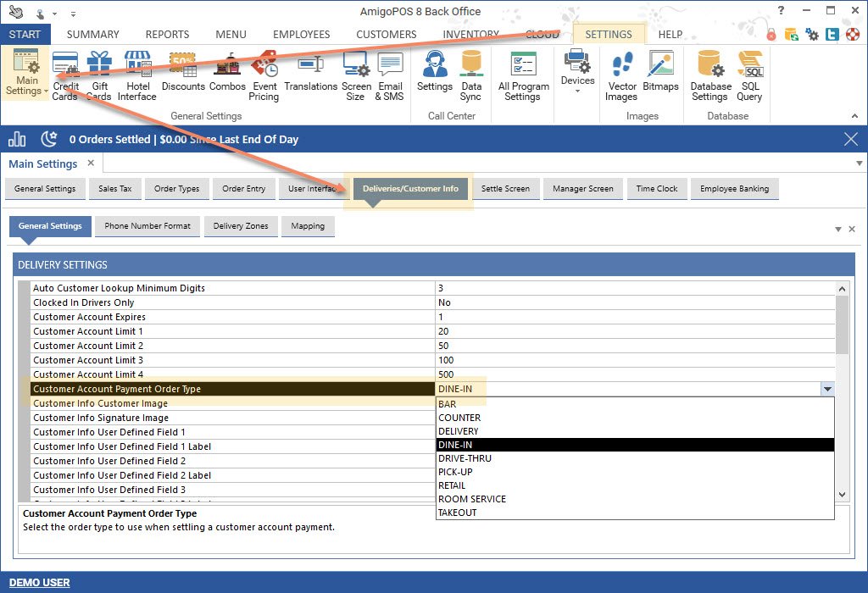Image resolution: width=868 pixels, height=593 pixels.
Task: Select the Clocked In Drivers Only value field
Action: pos(634,302)
